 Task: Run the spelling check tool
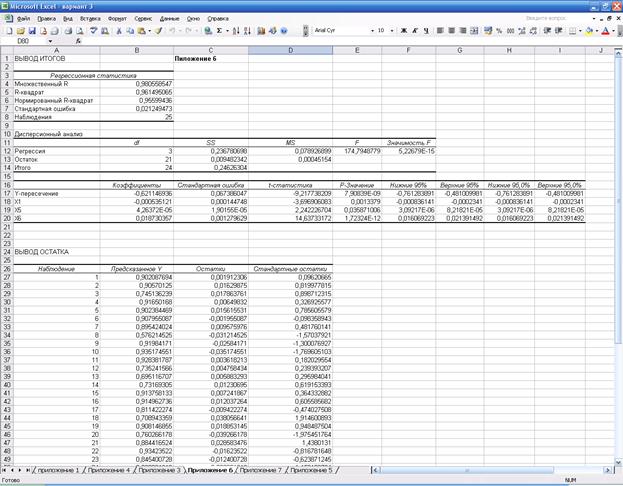93,31
